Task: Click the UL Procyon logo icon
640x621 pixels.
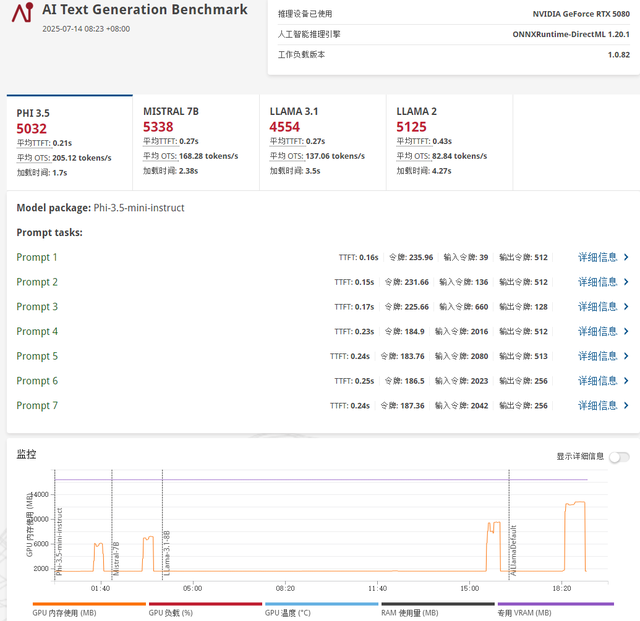Action: (22, 12)
